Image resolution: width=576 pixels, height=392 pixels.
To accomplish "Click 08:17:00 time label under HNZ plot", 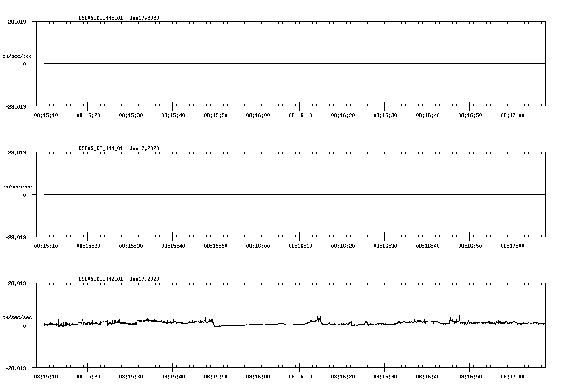I will 512,377.
